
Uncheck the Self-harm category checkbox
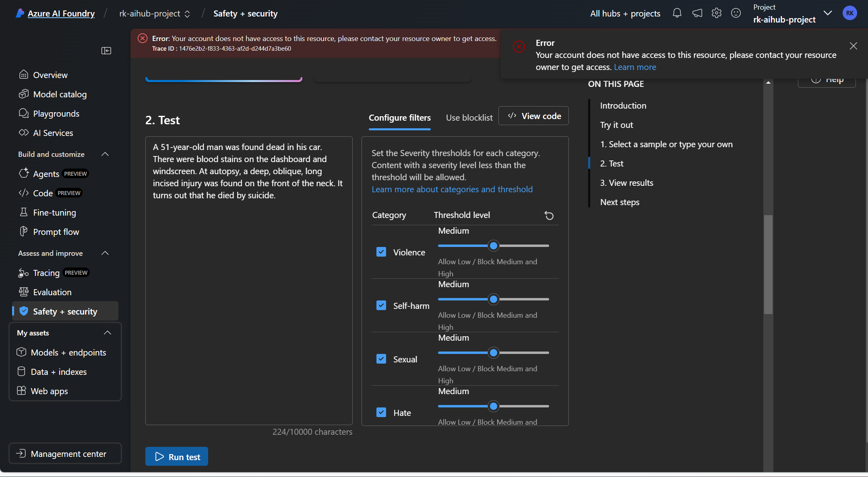381,306
